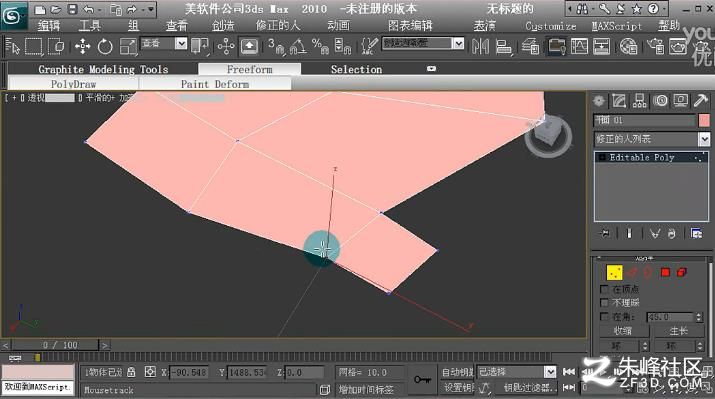Image resolution: width=715 pixels, height=399 pixels.
Task: Click the Open File folder icon
Action: coord(56,9)
